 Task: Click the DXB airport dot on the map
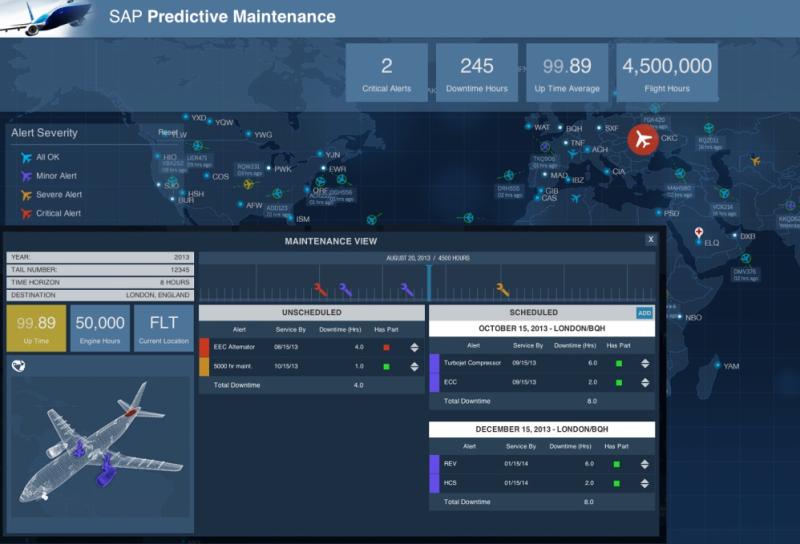(x=735, y=236)
